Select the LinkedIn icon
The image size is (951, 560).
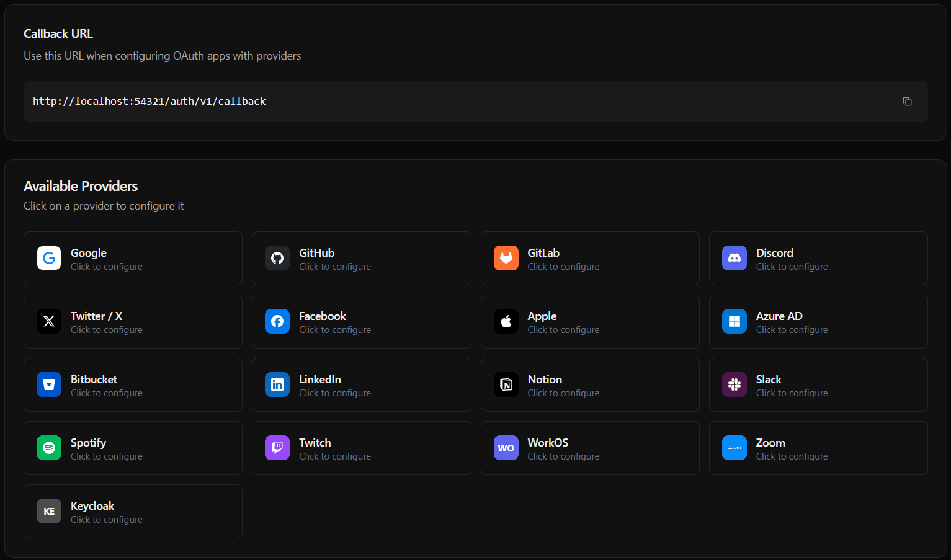click(277, 384)
